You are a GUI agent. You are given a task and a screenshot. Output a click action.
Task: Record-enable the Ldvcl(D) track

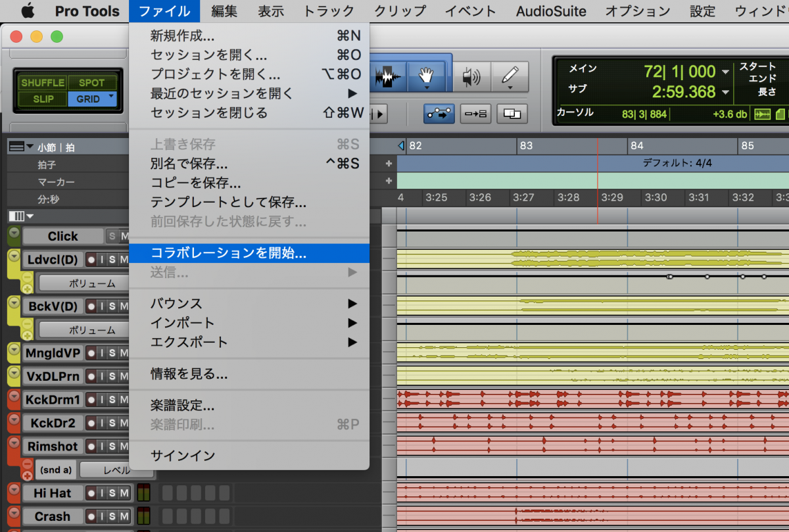[x=91, y=260]
